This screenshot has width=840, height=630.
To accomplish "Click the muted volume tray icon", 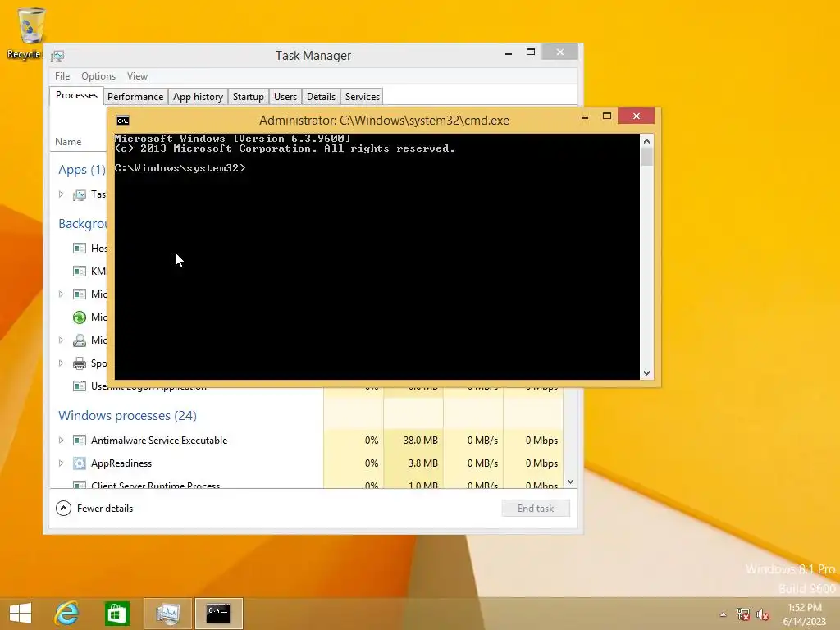I will pyautogui.click(x=763, y=614).
